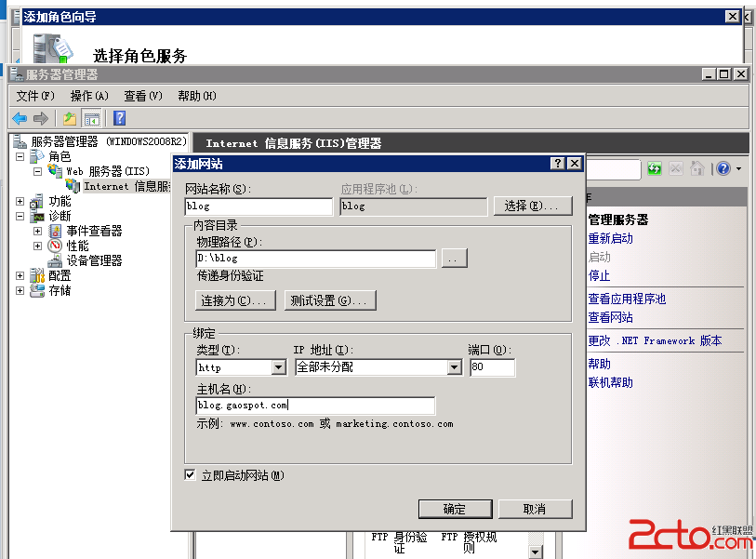Click Change .NET Framework version link
Image resolution: width=756 pixels, height=559 pixels.
(655, 340)
